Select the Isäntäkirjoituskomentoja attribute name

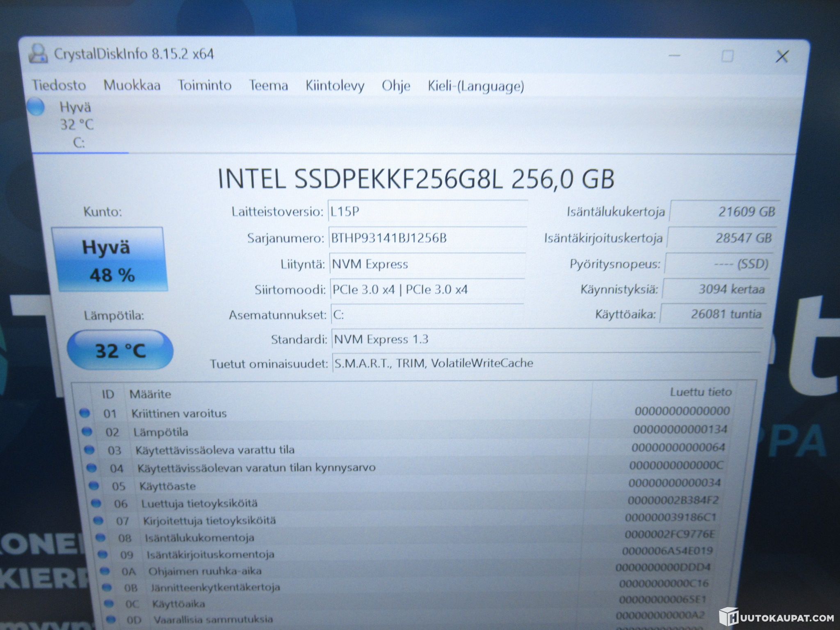point(210,555)
